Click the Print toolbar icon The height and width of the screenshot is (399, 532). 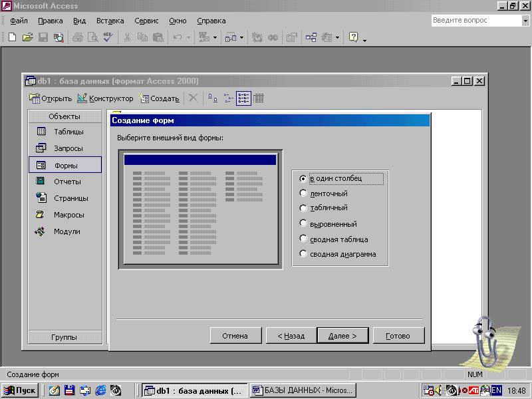coord(78,37)
